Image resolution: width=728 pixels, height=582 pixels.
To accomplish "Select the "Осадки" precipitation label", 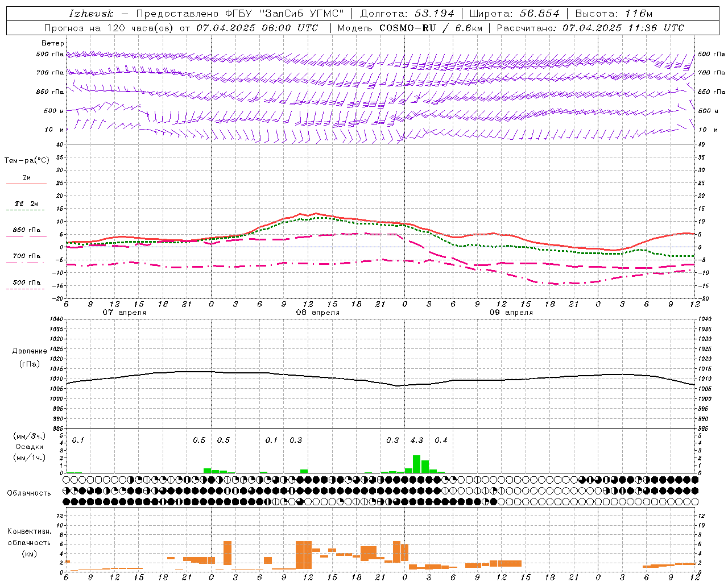I will pos(29,447).
